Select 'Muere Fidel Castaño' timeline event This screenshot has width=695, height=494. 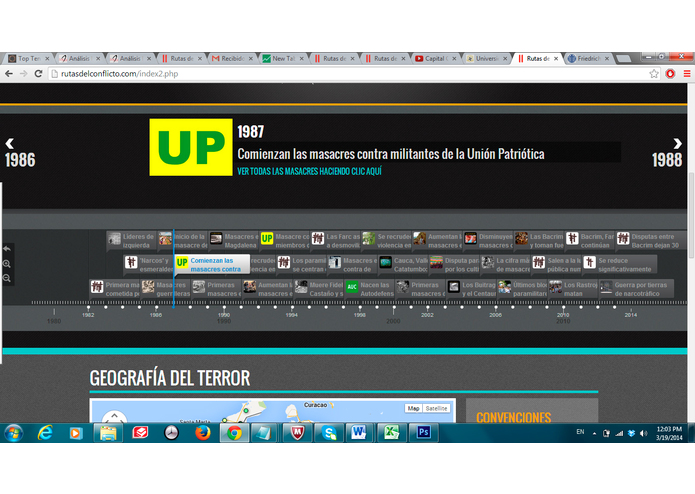point(319,289)
